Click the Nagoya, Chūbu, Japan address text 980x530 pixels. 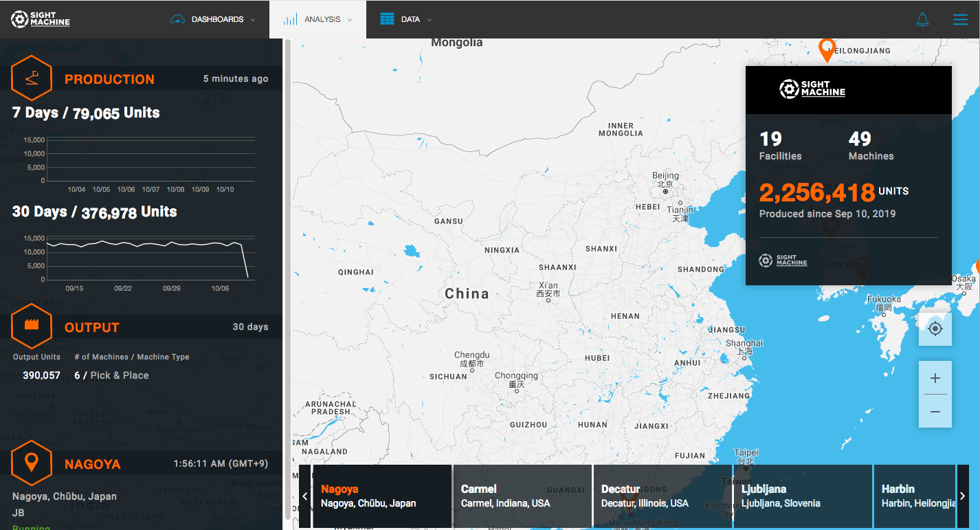[65, 496]
